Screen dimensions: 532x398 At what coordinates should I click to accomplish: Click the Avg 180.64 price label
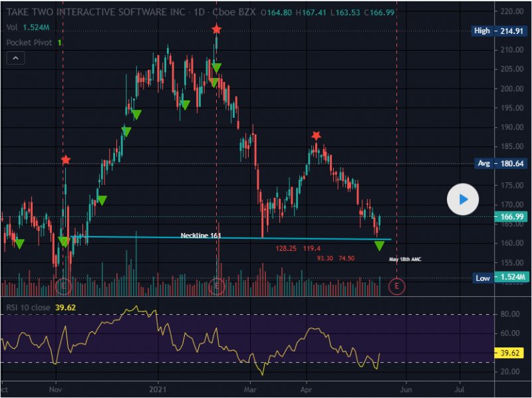pyautogui.click(x=501, y=164)
